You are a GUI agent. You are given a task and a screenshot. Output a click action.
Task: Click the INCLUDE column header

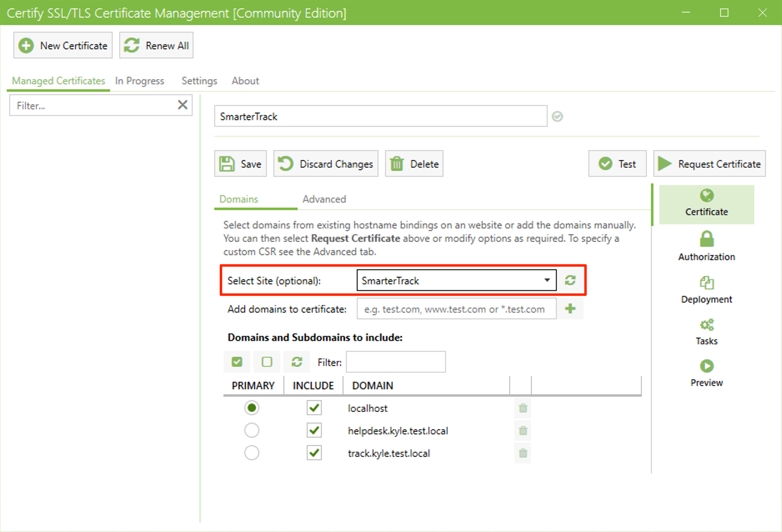(x=313, y=386)
